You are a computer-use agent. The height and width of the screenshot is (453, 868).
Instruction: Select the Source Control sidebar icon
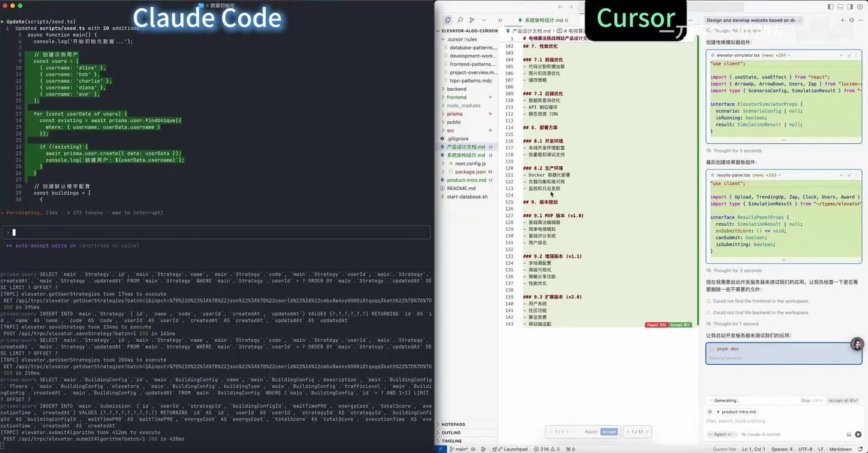tap(471, 20)
